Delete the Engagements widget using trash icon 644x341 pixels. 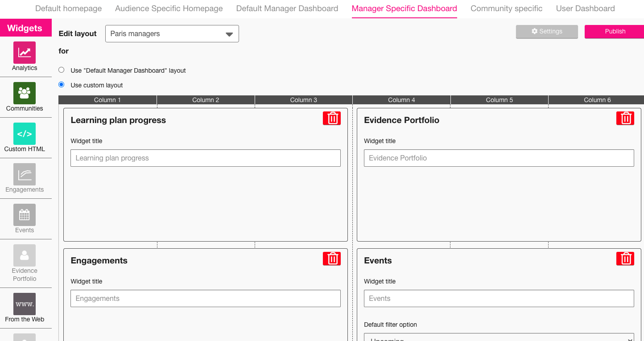point(332,259)
